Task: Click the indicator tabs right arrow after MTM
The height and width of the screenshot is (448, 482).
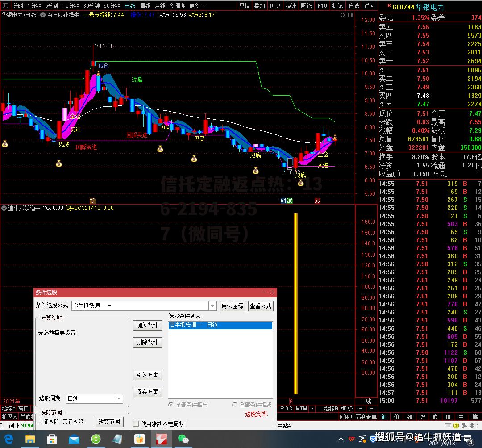Action: [312, 409]
